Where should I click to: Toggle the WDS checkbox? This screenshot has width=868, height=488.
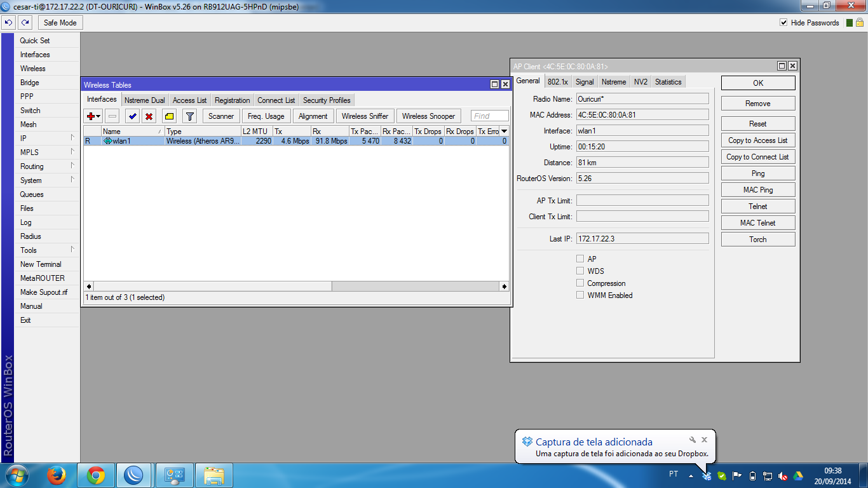pos(580,271)
